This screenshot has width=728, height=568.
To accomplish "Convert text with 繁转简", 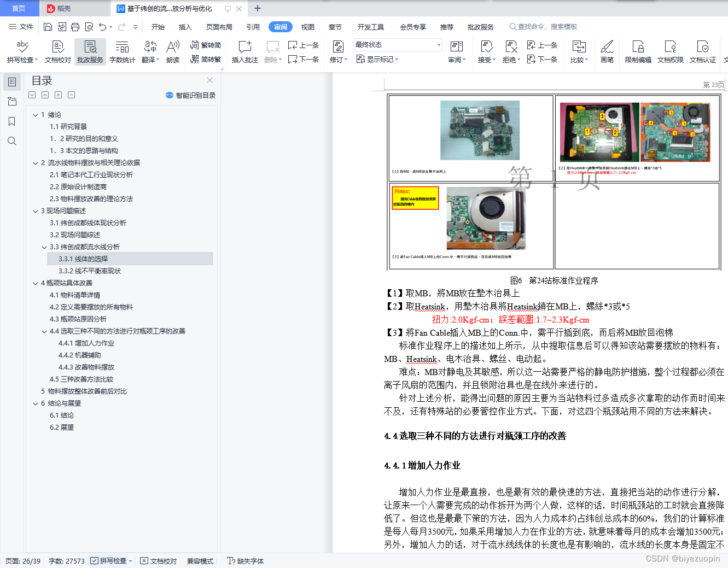I will tap(206, 45).
